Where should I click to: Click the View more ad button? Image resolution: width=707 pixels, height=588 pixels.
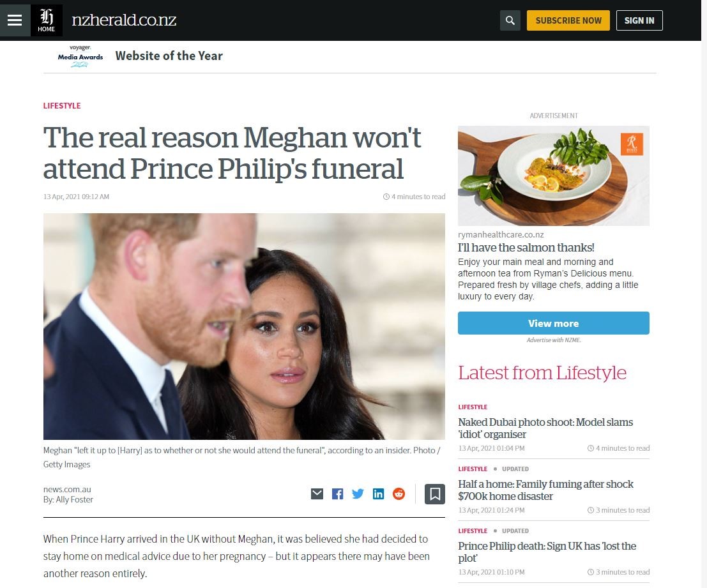coord(553,323)
